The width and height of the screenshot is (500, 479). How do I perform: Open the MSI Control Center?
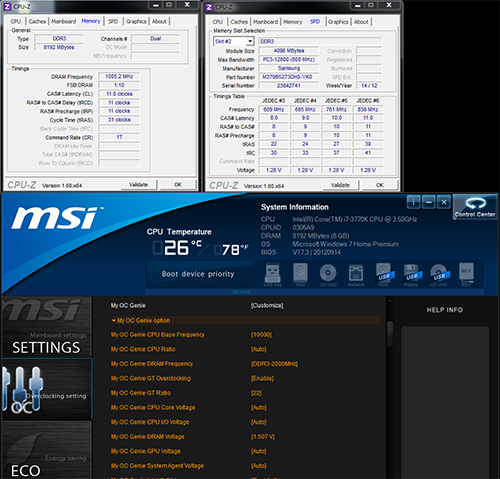[475, 207]
